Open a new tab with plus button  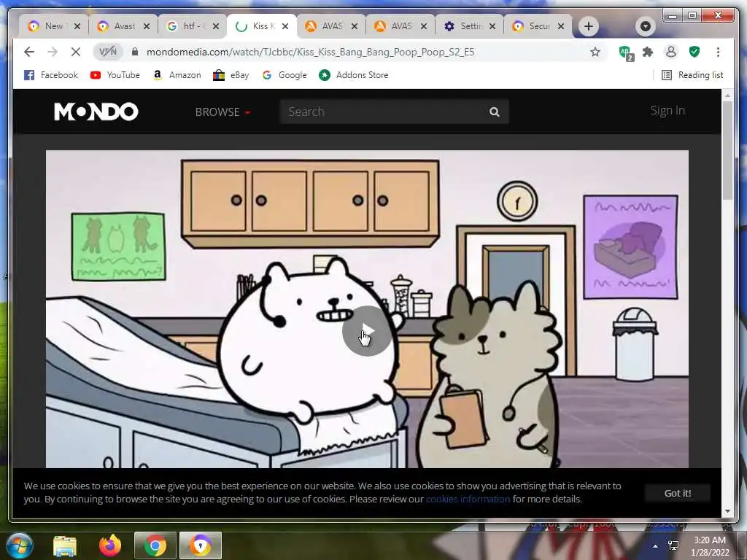click(589, 26)
